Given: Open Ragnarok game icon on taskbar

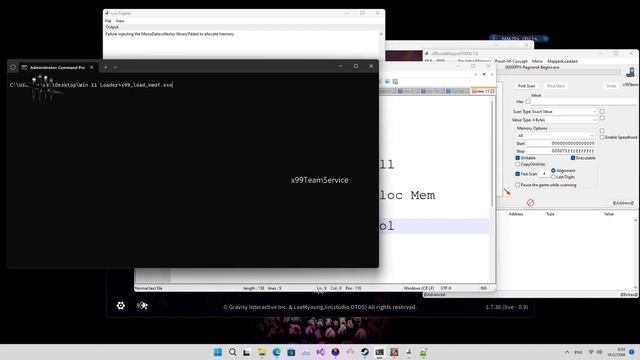Looking at the screenshot, I should coord(394,352).
